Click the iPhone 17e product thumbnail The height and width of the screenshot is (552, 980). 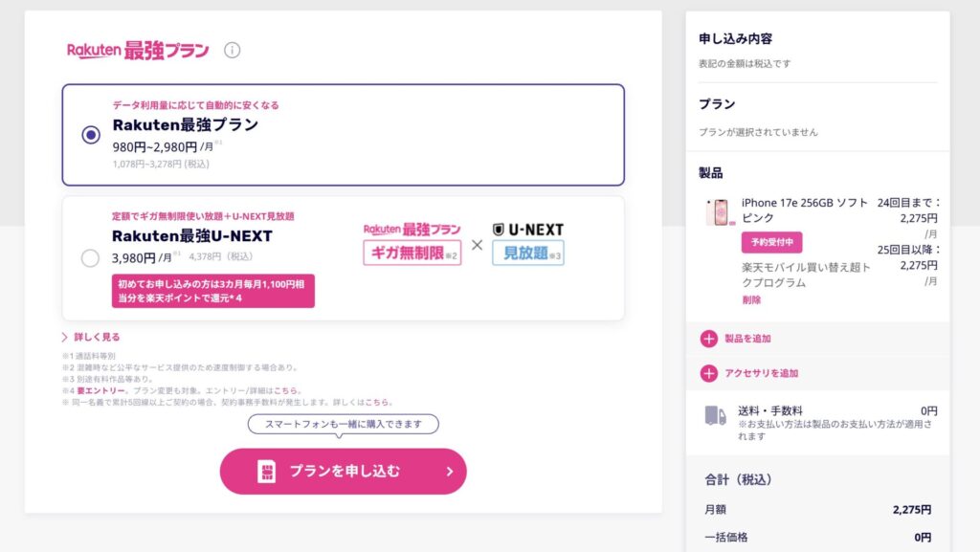tap(719, 213)
